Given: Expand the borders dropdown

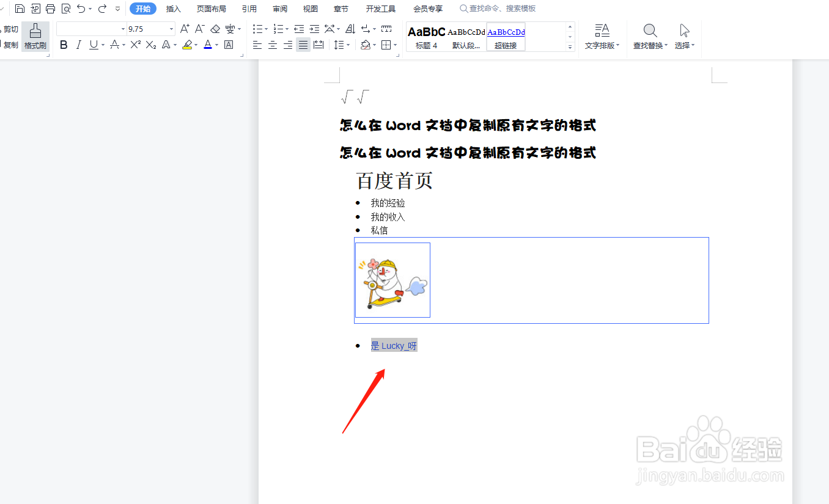Looking at the screenshot, I should coord(396,45).
